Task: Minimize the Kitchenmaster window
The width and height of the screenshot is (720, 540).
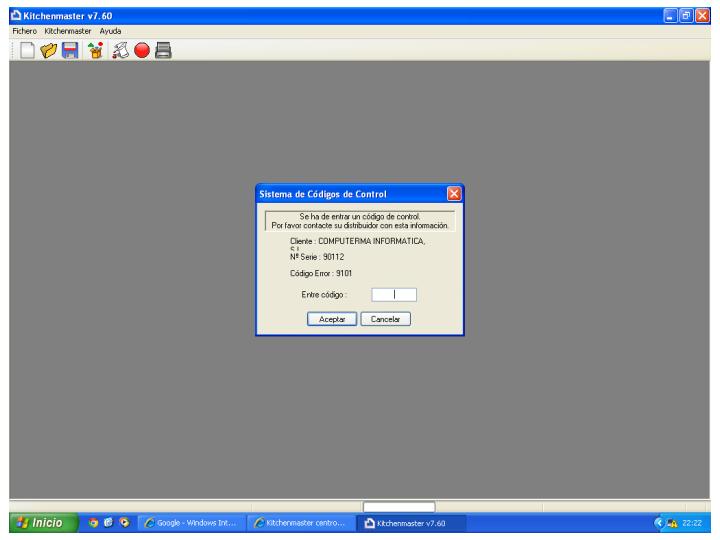Action: click(x=670, y=16)
